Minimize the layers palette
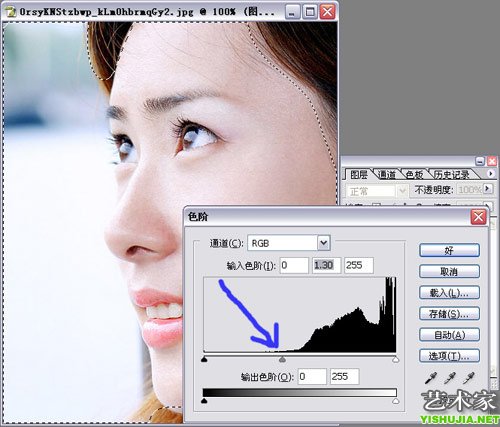Image resolution: width=500 pixels, height=427 pixels. point(480,161)
